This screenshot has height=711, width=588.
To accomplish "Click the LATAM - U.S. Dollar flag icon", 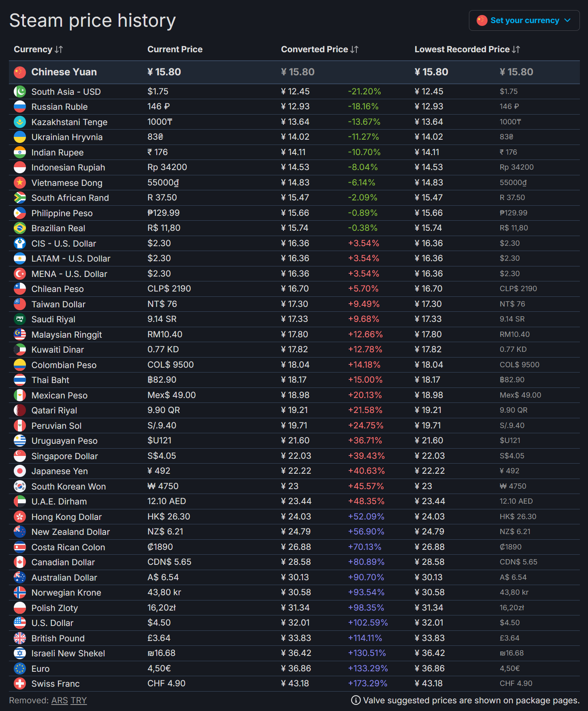I will tap(20, 259).
